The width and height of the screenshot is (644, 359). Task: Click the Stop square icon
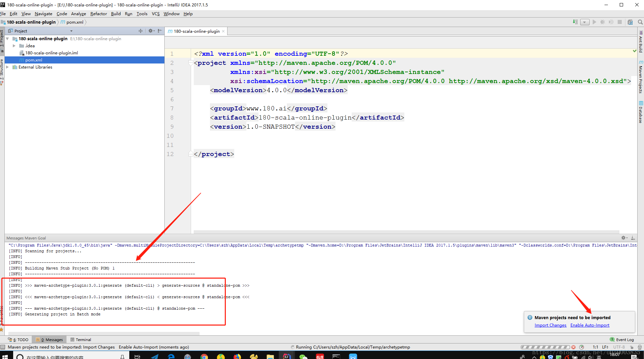point(620,22)
